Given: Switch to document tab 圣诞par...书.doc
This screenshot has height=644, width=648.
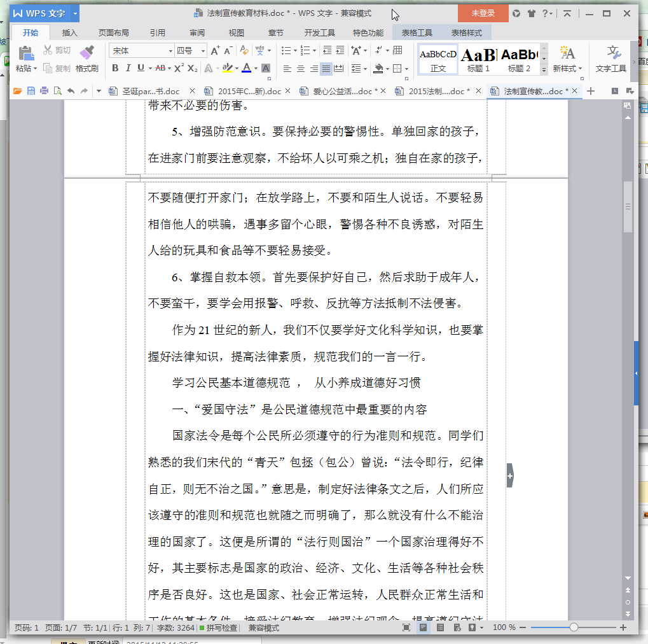Looking at the screenshot, I should (151, 91).
